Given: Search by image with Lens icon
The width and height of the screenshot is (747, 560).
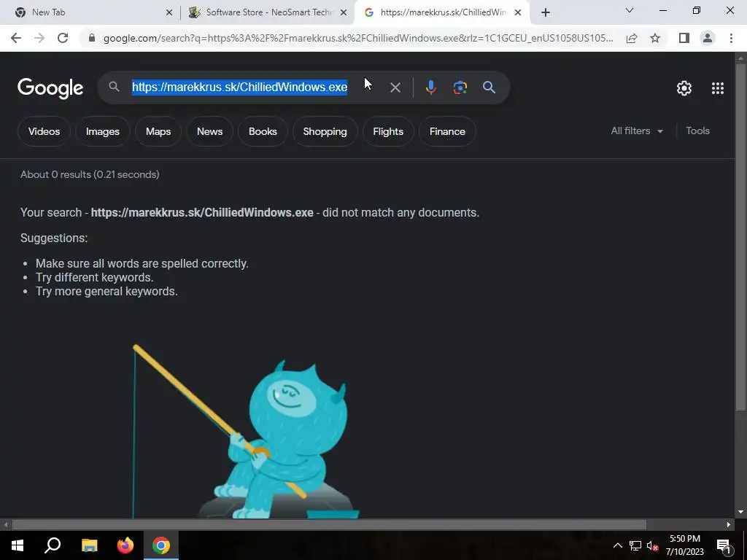Looking at the screenshot, I should (460, 87).
